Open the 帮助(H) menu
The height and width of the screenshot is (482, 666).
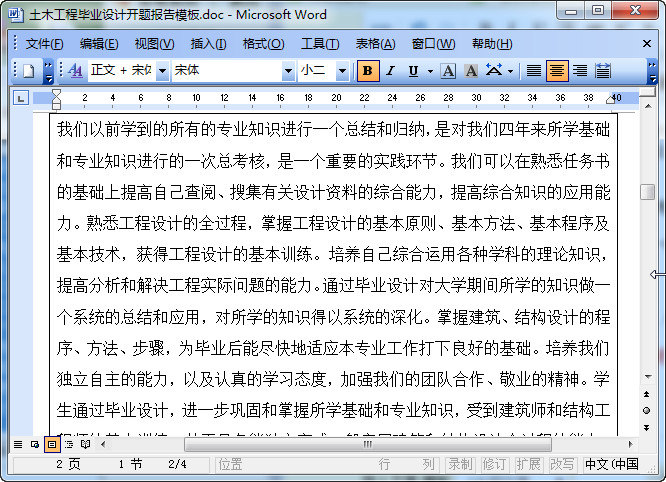click(x=492, y=44)
